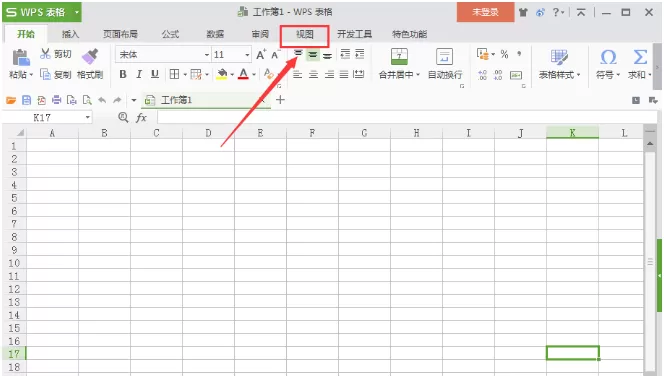Center cell text horizontally
This screenshot has width=664, height=376.
[x=313, y=75]
